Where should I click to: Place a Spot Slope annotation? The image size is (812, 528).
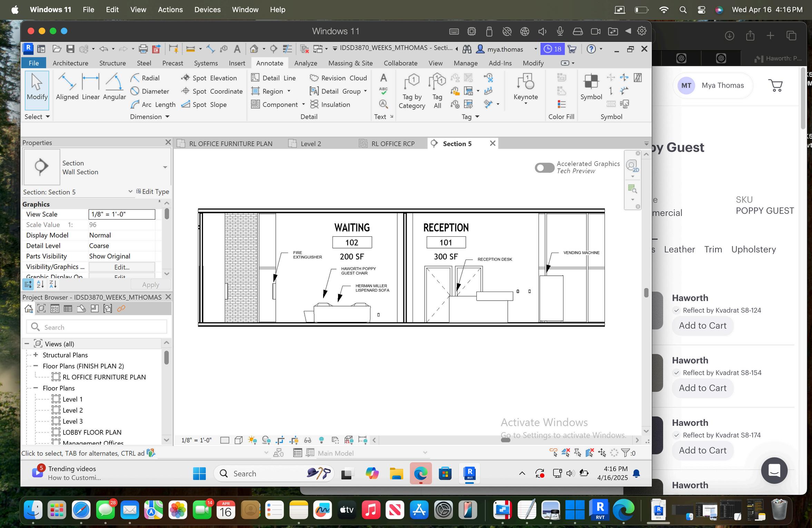[204, 104]
